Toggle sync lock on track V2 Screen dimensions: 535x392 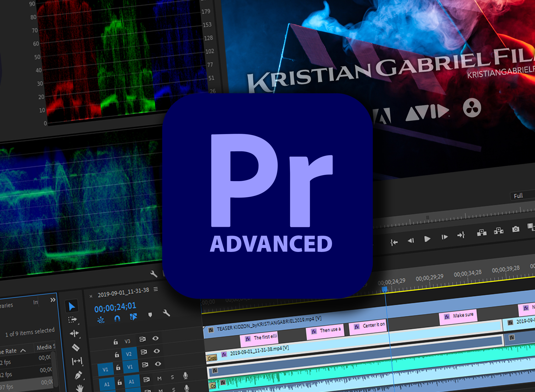coord(144,352)
